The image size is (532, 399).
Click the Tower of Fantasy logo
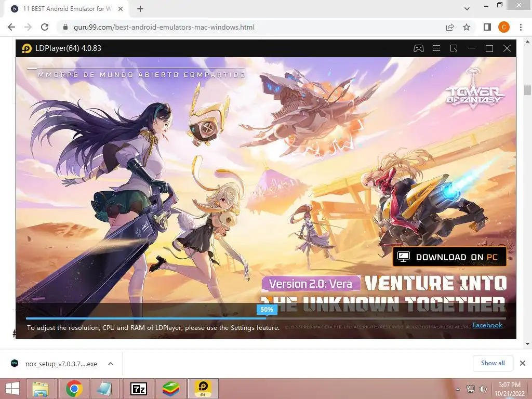click(474, 89)
